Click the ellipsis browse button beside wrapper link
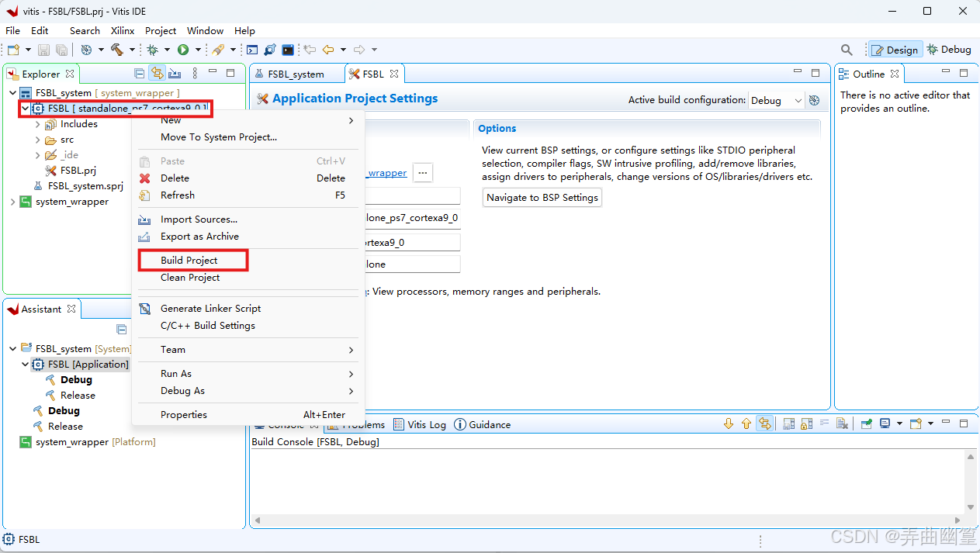Image resolution: width=980 pixels, height=553 pixels. 422,172
